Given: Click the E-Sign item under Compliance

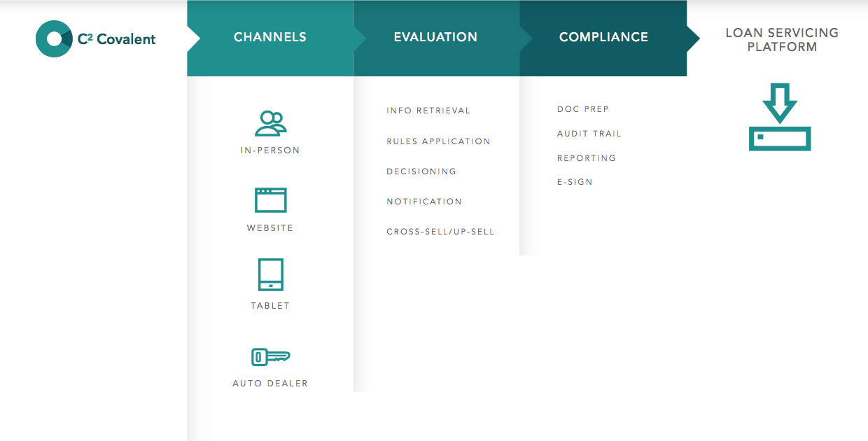Looking at the screenshot, I should click(x=575, y=181).
